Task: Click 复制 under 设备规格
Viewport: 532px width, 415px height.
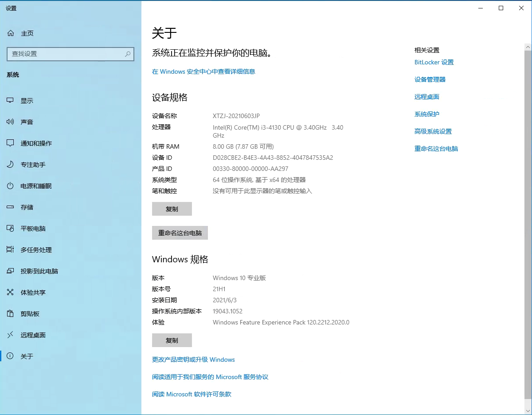Action: [x=172, y=209]
